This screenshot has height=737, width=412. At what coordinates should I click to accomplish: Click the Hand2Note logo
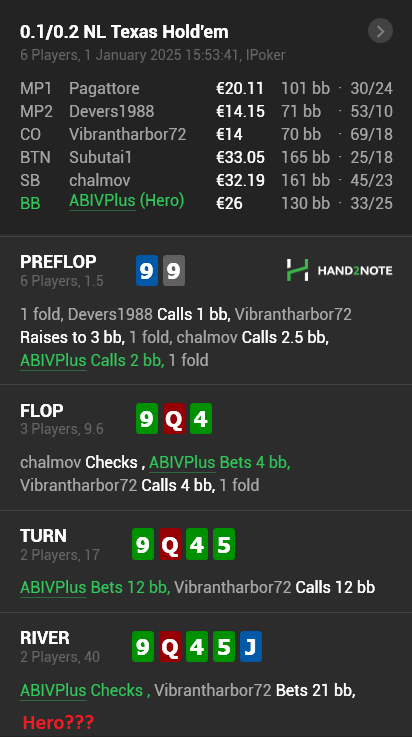339,270
